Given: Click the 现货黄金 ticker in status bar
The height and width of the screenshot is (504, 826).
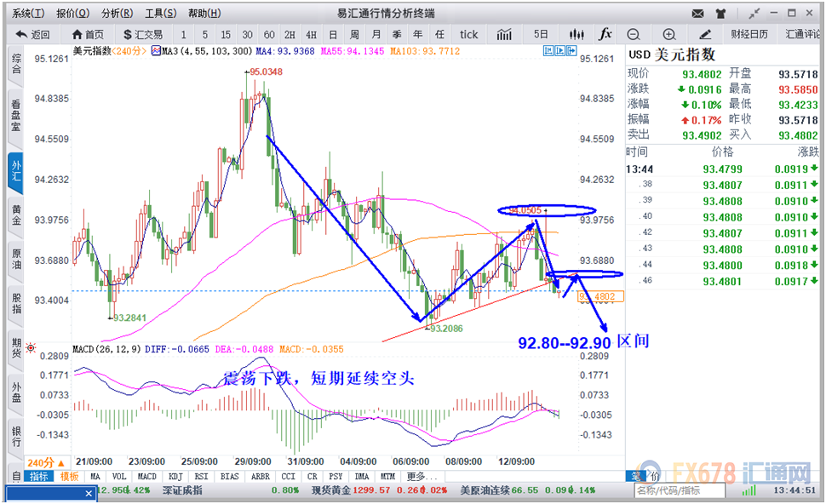Looking at the screenshot, I should 330,490.
